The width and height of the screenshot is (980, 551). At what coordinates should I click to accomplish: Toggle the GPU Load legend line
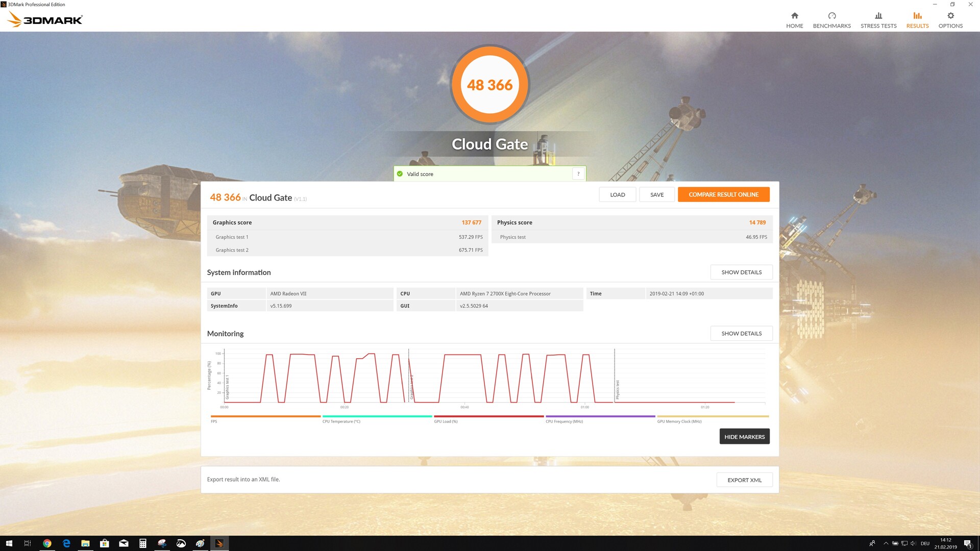click(488, 418)
